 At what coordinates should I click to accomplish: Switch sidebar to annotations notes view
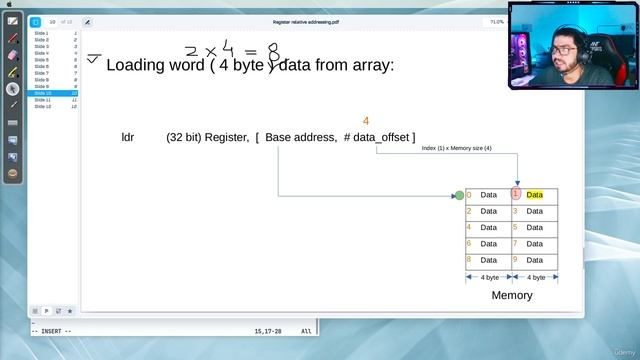click(58, 311)
